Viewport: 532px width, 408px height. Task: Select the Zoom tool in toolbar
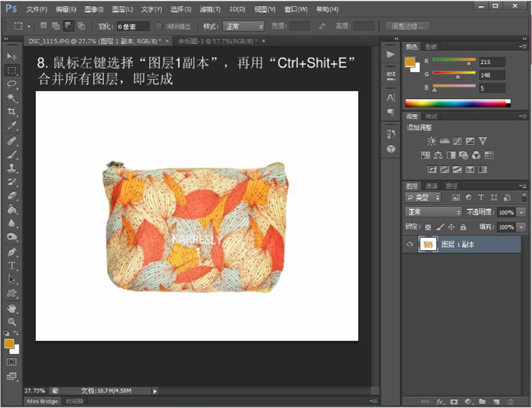12,322
